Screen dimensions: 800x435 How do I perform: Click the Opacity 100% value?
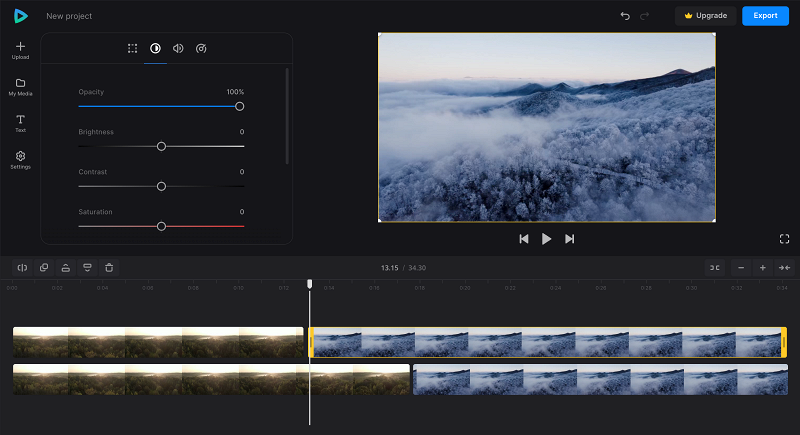(235, 92)
